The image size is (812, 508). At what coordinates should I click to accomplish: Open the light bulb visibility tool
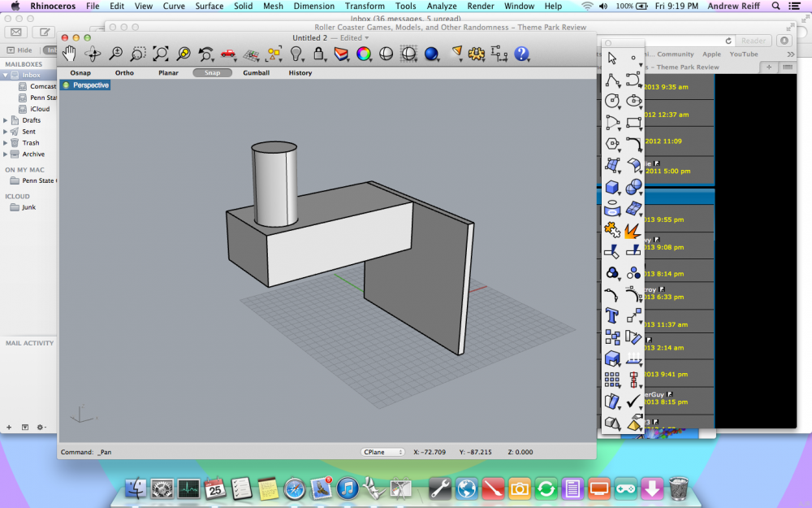coord(297,54)
